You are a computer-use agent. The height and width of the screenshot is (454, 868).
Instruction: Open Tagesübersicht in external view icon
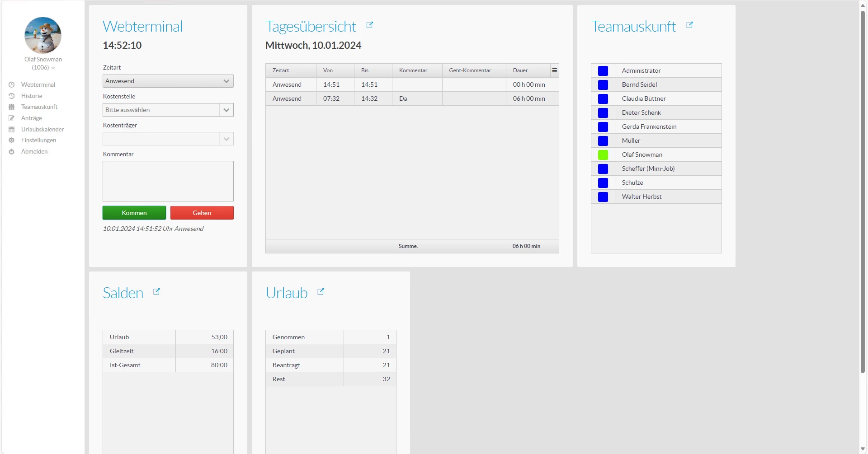pos(369,25)
